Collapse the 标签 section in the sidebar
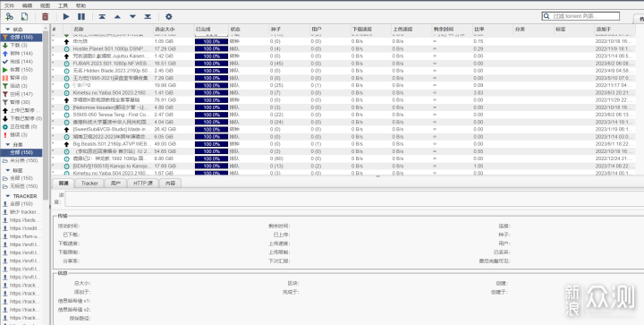 click(8, 170)
